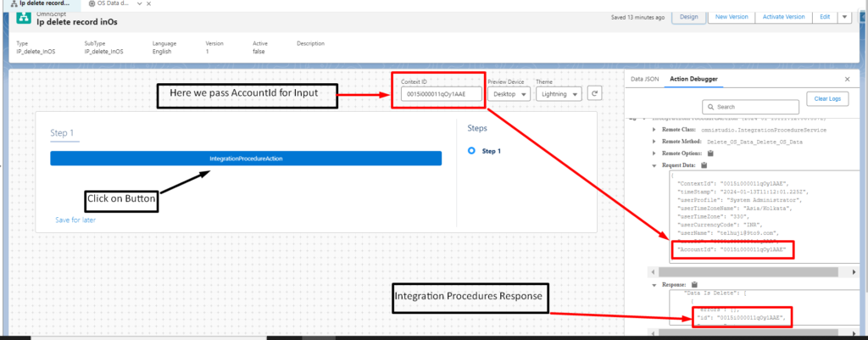Viewport: 868px width, 340px height.
Task: Click the timeStamp line in Request Data
Action: (x=743, y=191)
